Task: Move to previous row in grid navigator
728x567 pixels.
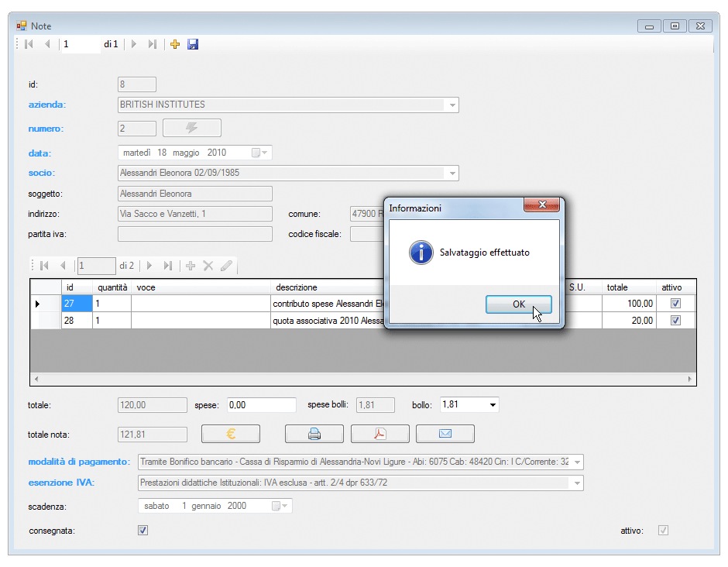Action: point(63,266)
